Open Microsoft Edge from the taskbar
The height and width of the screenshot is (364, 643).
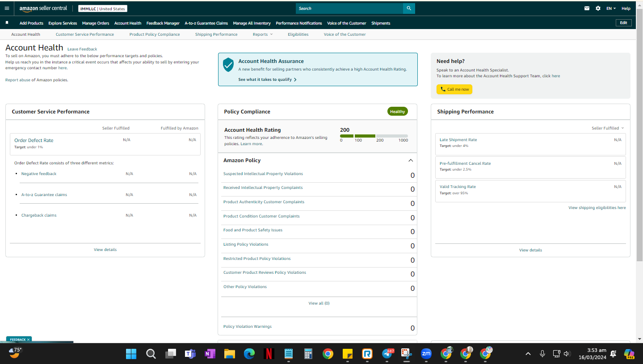coord(249,354)
